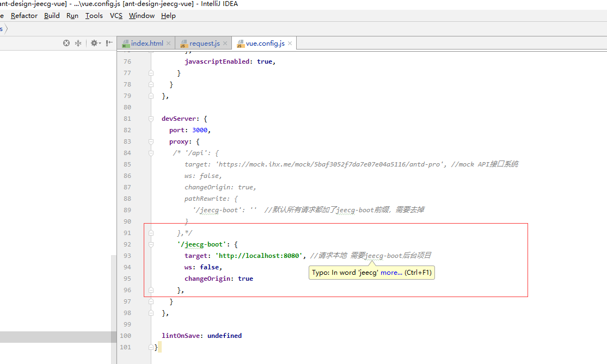This screenshot has height=364, width=607.
Task: Collapse the '/jeecg-boot' block at line 92
Action: point(151,244)
